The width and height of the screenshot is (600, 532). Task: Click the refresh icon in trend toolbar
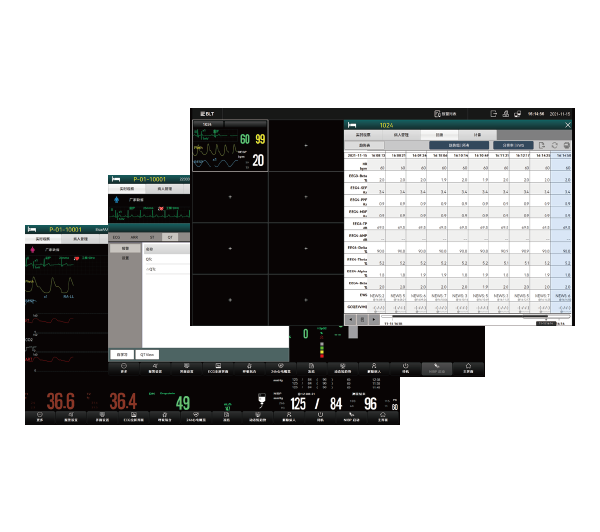pos(554,145)
